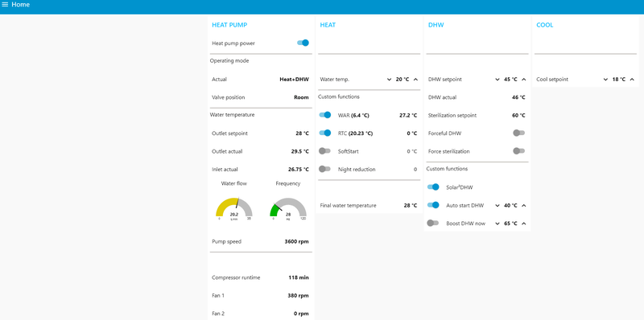Click the Sterilization setpoint 60 °C value
The image size is (644, 320).
point(518,116)
